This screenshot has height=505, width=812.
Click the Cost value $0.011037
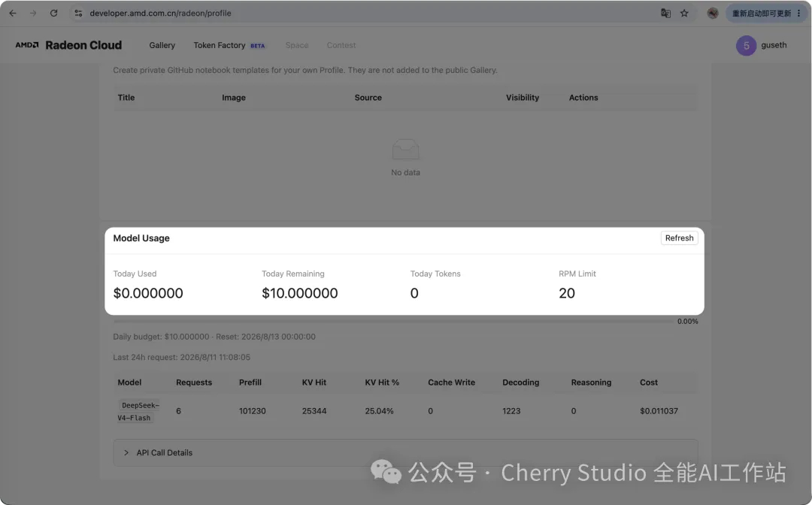point(659,411)
